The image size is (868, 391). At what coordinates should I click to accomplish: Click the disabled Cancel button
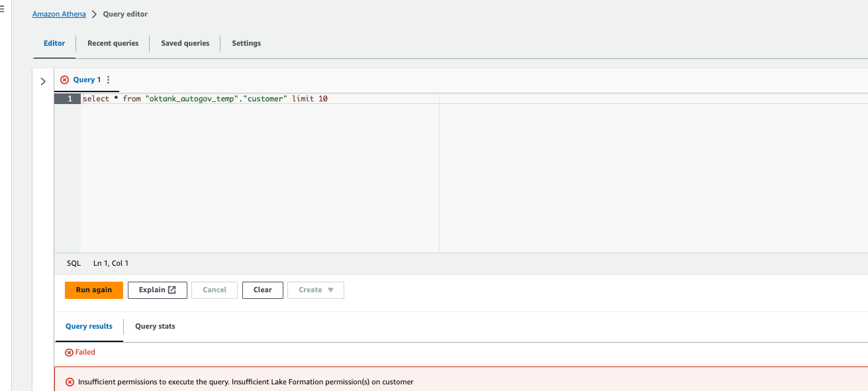click(215, 290)
